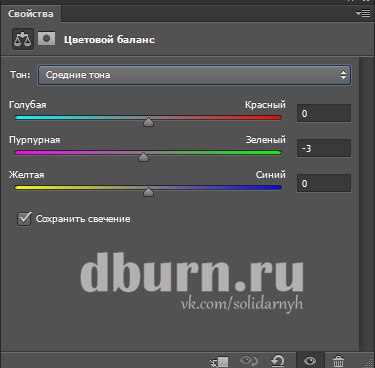
Task: Click the Magenta-Green value field showing -3
Action: (324, 148)
